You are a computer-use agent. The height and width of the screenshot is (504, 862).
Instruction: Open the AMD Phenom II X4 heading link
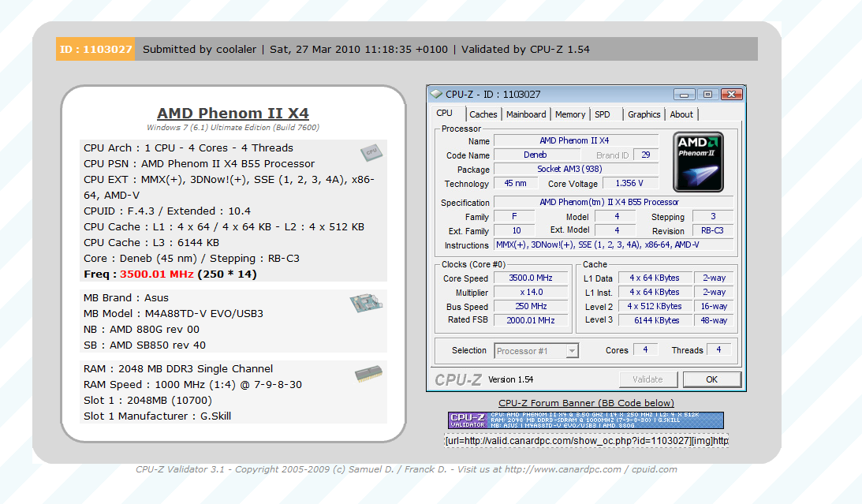point(233,114)
